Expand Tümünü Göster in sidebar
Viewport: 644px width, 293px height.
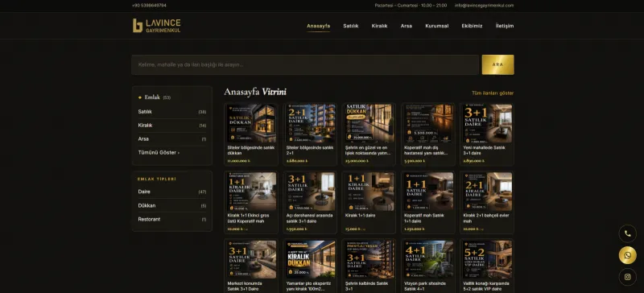(x=159, y=152)
